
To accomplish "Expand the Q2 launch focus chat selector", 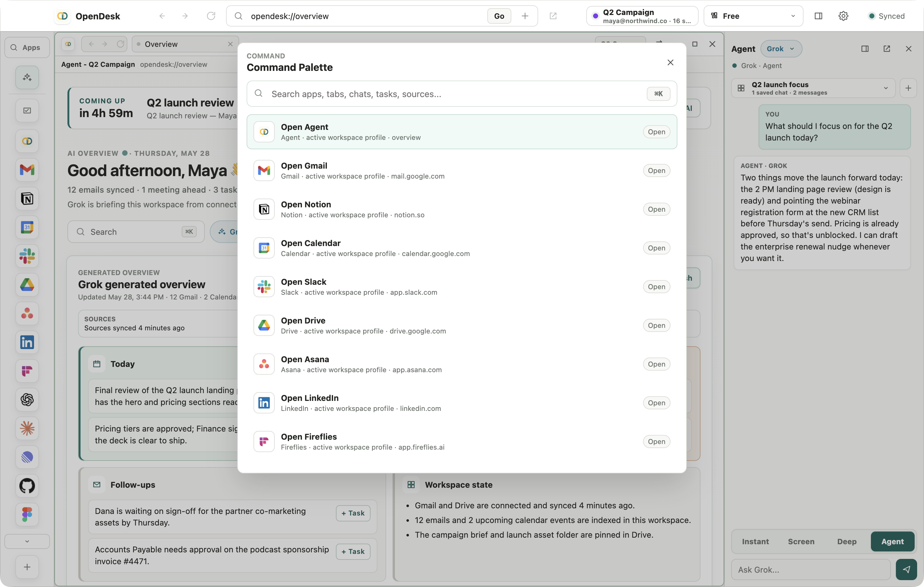I will [x=813, y=88].
